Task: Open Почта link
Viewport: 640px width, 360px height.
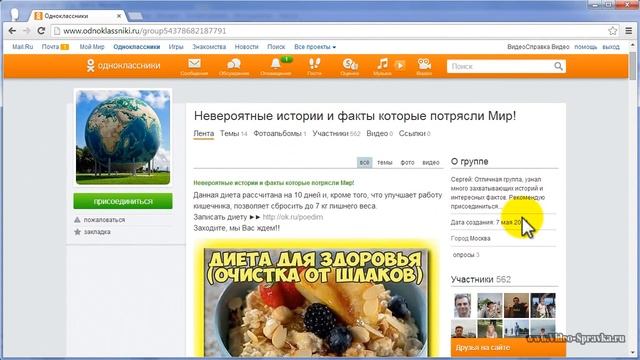Action: tap(50, 47)
